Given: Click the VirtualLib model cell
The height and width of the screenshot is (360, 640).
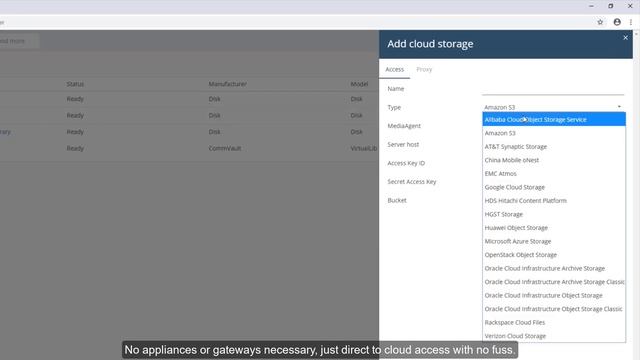Looking at the screenshot, I should point(364,148).
